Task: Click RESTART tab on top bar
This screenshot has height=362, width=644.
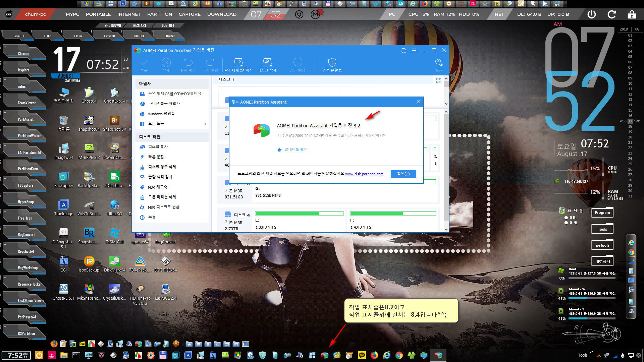Action: (140, 25)
